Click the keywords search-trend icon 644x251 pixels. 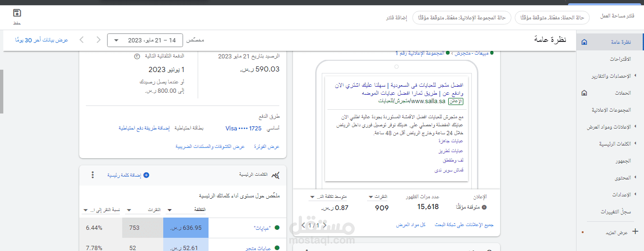276,175
